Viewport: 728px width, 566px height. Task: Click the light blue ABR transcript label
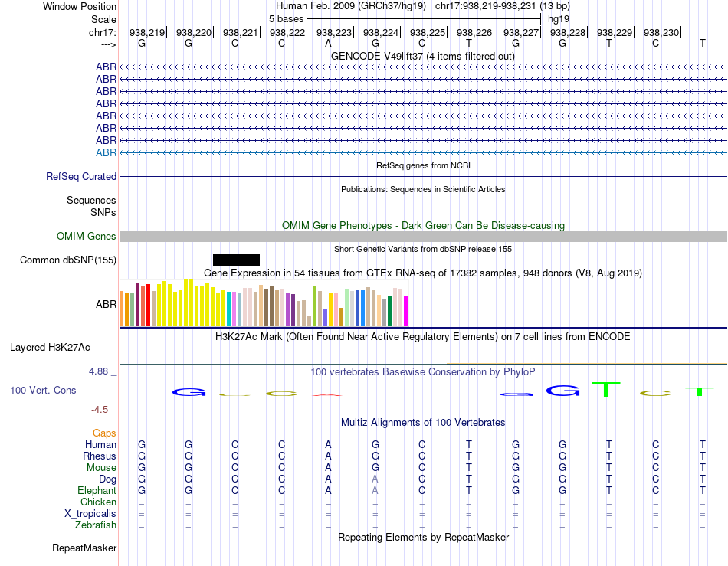pyautogui.click(x=106, y=152)
